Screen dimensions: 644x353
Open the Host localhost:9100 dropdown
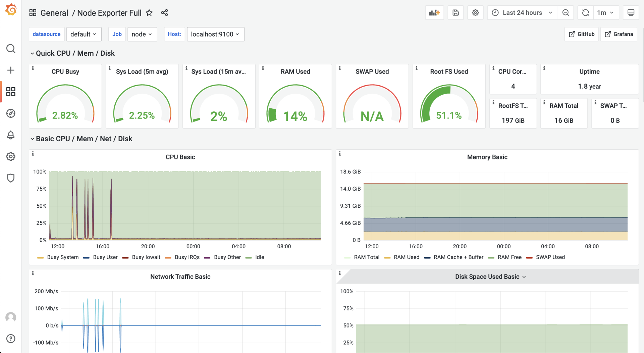tap(215, 34)
